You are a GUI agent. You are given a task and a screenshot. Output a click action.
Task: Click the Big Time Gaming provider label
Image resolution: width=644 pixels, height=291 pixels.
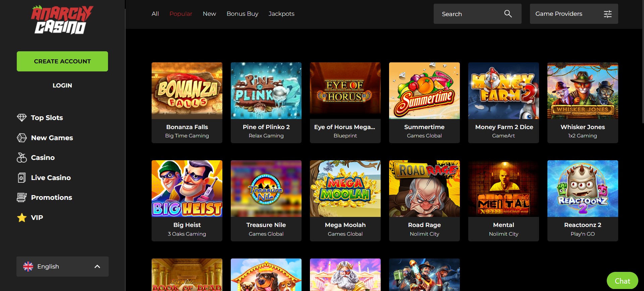coord(187,136)
